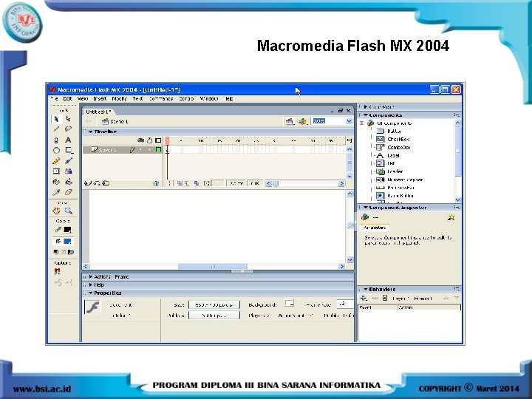Select the Rectangle tool
The image size is (532, 399).
pos(69,150)
